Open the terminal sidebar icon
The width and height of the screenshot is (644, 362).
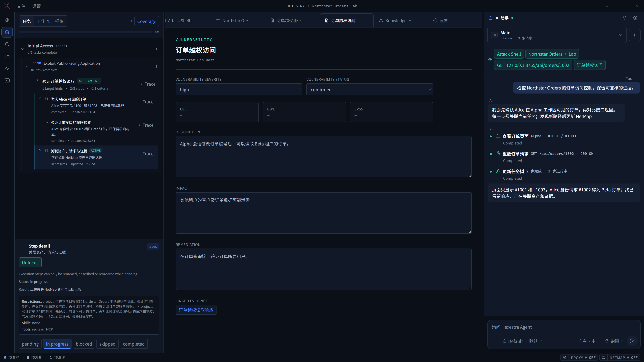point(7,80)
